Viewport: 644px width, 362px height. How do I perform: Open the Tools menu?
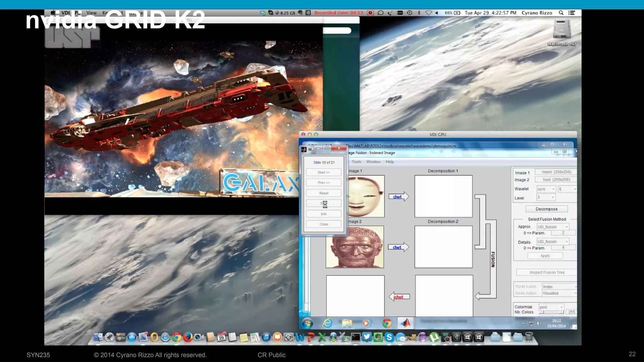pos(356,162)
